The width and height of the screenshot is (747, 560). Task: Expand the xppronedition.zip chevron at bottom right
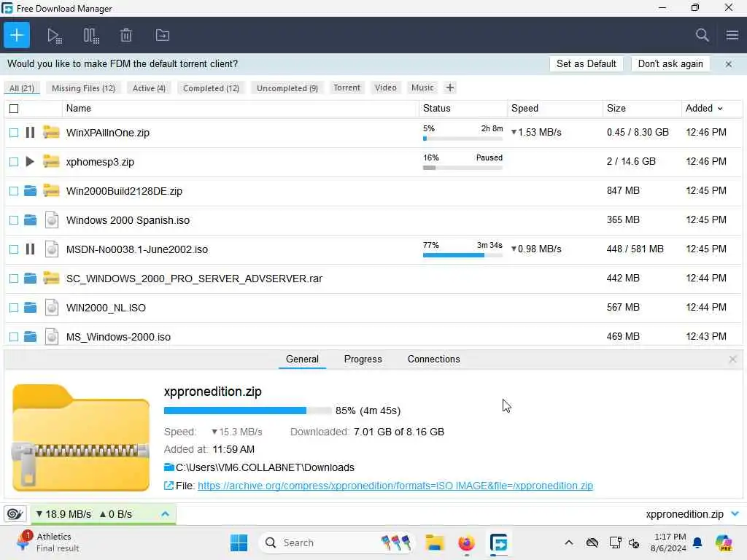pyautogui.click(x=735, y=514)
